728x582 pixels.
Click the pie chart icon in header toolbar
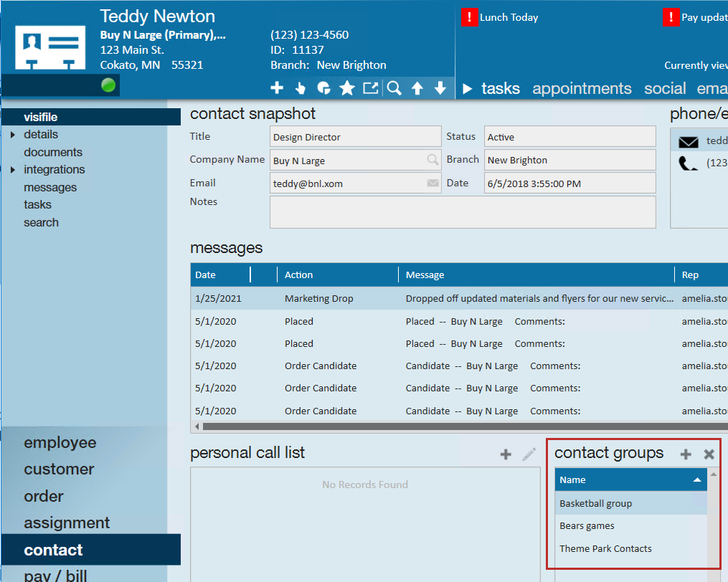point(323,87)
